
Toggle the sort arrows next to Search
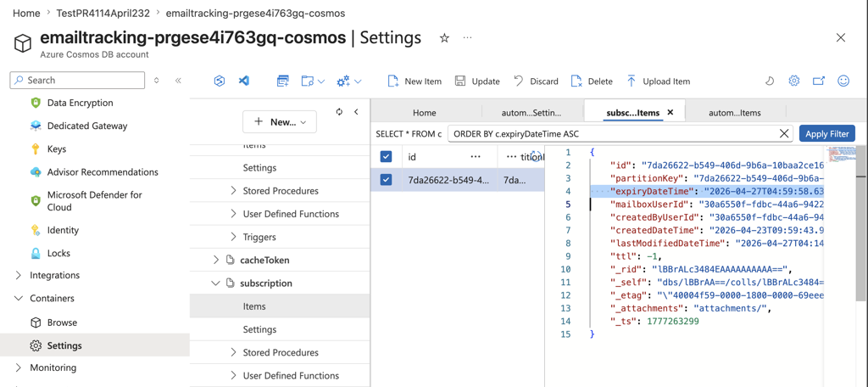pos(157,81)
